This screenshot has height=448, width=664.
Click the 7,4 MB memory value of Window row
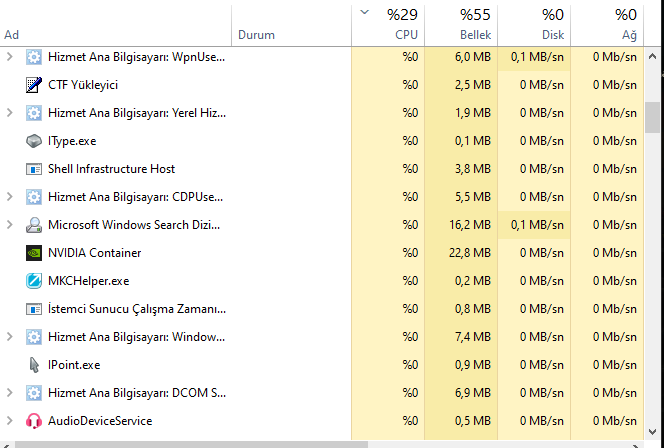pyautogui.click(x=473, y=337)
